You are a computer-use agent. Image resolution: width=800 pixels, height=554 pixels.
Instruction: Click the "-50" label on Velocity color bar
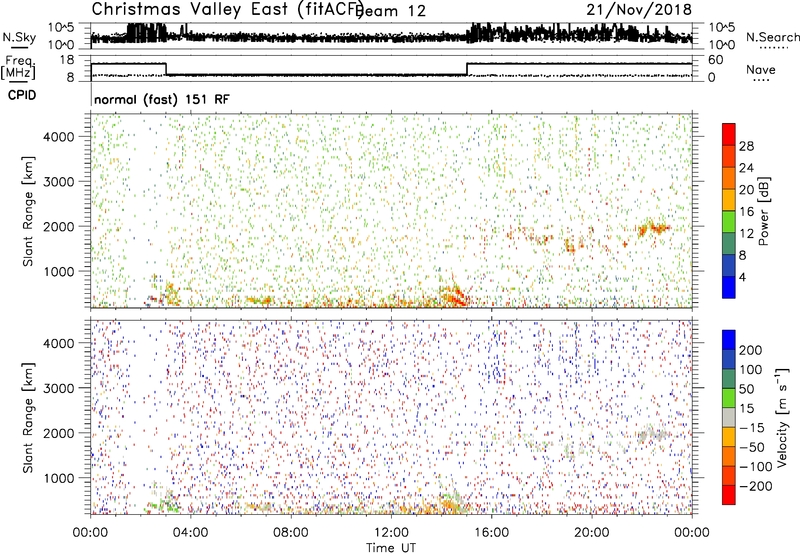click(752, 447)
